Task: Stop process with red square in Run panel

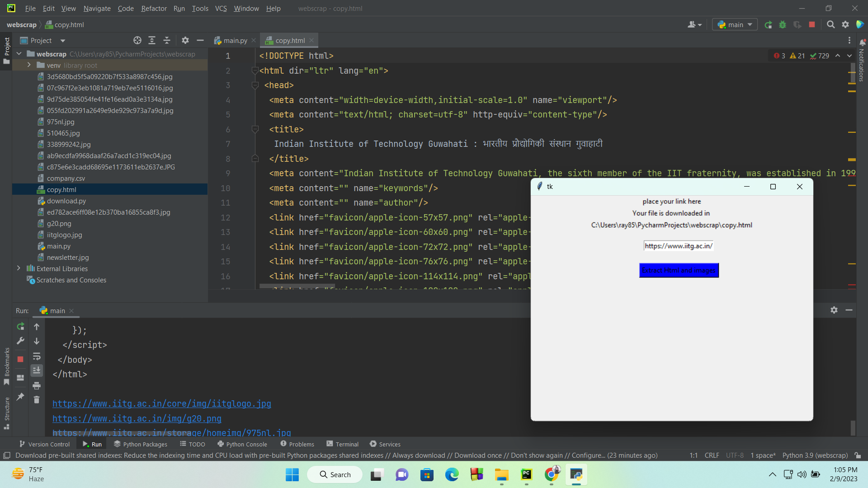Action: [x=20, y=359]
